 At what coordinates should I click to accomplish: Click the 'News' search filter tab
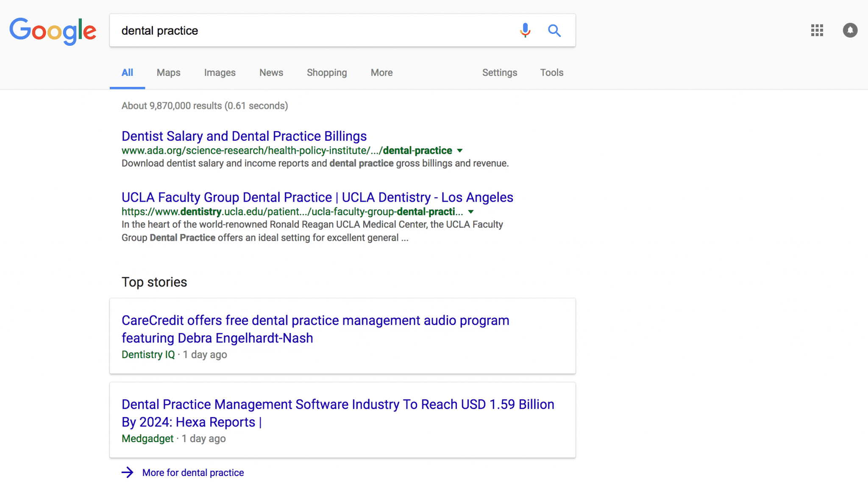click(271, 72)
